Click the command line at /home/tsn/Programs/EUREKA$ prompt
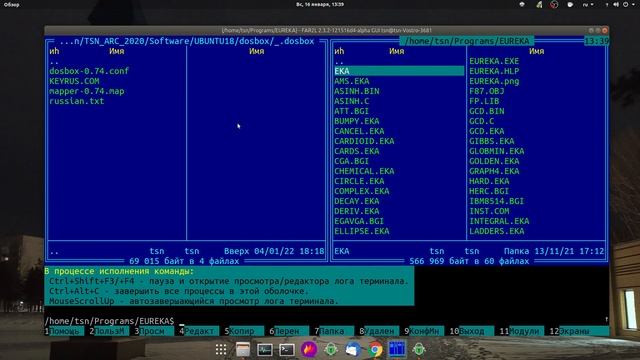Screen dimensions: 640x360 click(327, 321)
